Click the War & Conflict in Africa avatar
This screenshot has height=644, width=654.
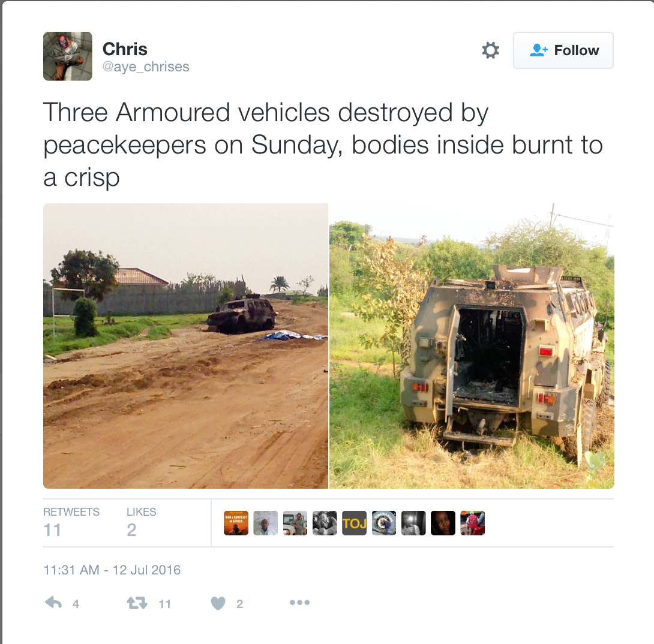point(236,523)
